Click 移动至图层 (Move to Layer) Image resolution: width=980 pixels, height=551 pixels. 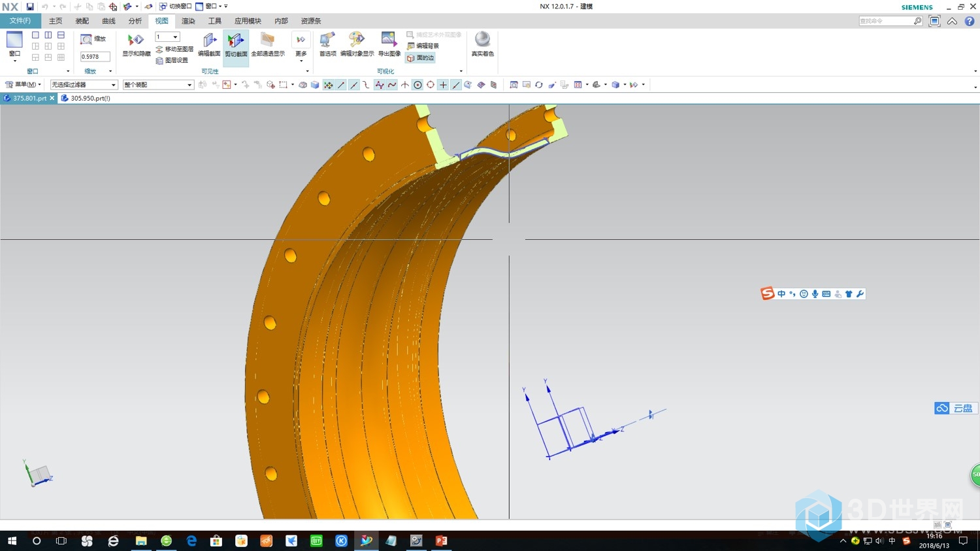(x=174, y=49)
